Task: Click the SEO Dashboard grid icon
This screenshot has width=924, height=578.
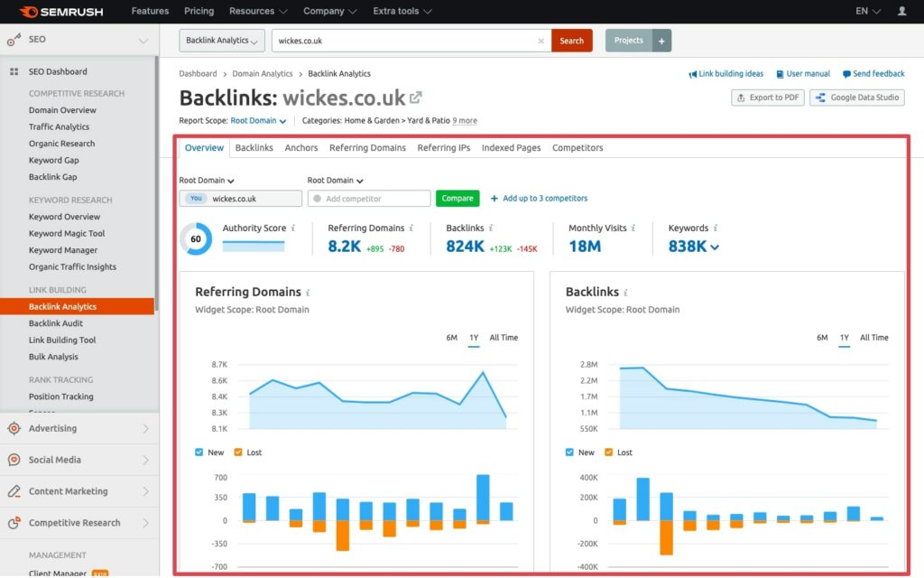Action: click(14, 71)
